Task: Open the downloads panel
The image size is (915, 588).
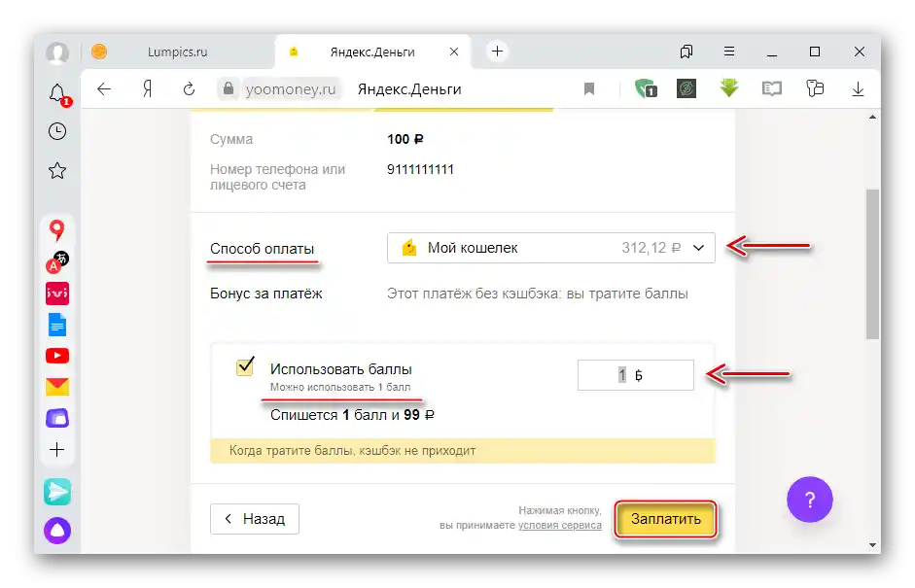Action: (x=858, y=89)
